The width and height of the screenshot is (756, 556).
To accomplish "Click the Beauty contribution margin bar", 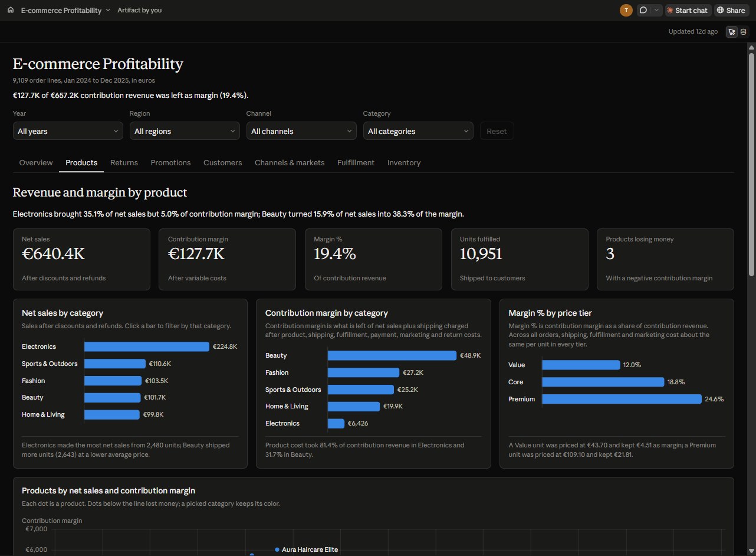I will 392,355.
